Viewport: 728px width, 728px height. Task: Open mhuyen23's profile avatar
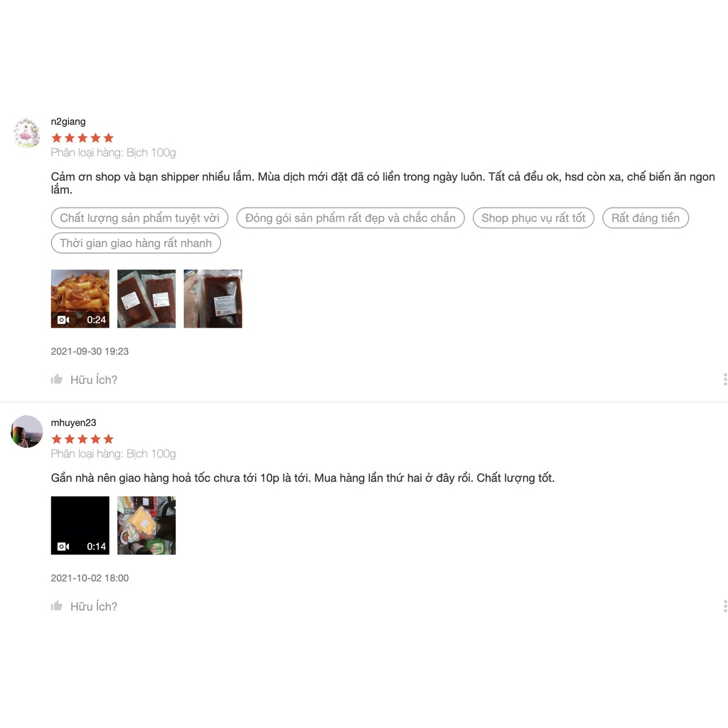(x=26, y=432)
